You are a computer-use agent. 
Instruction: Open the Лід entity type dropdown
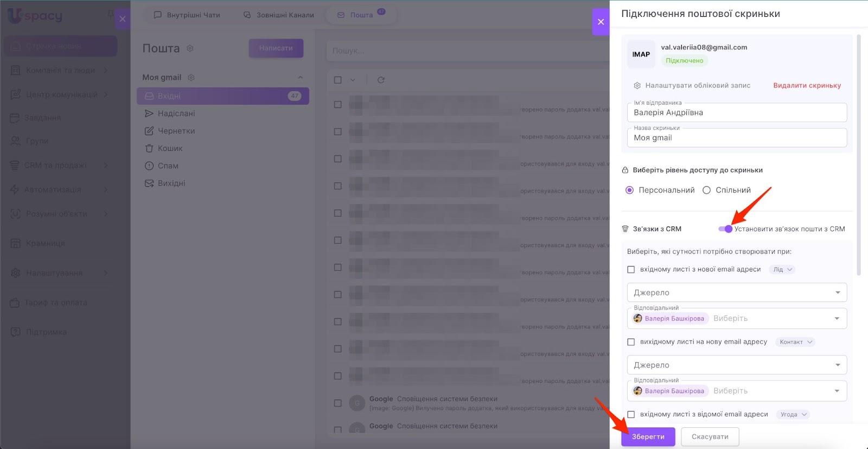pyautogui.click(x=782, y=269)
